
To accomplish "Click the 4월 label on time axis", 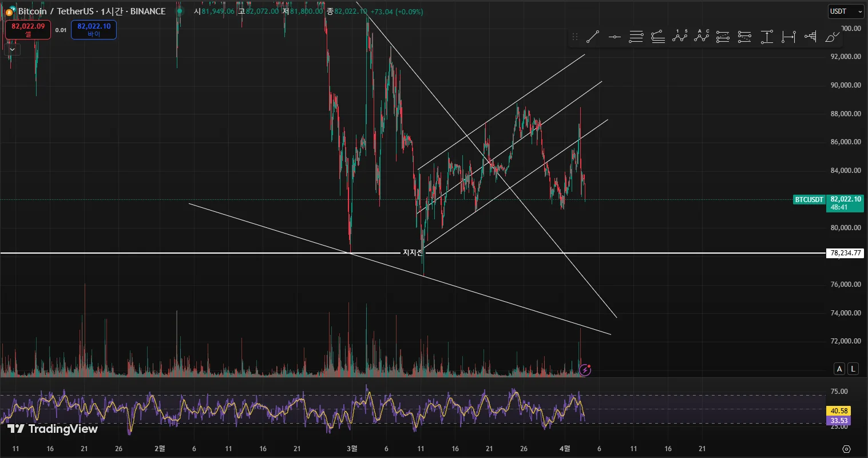I will coord(564,449).
